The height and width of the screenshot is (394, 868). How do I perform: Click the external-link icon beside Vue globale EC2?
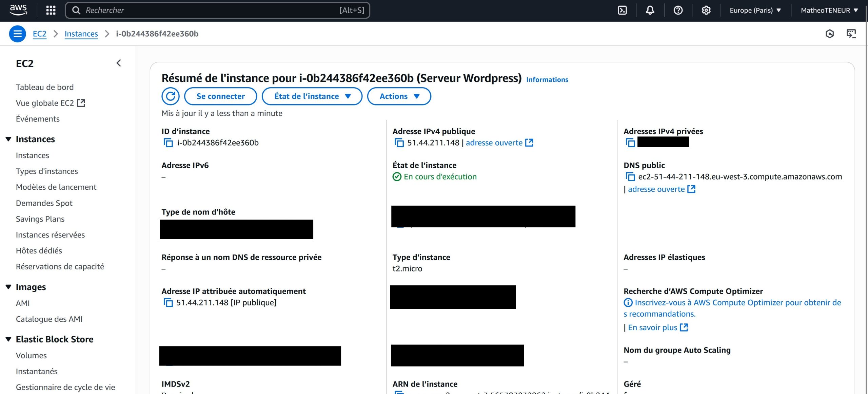(x=81, y=103)
